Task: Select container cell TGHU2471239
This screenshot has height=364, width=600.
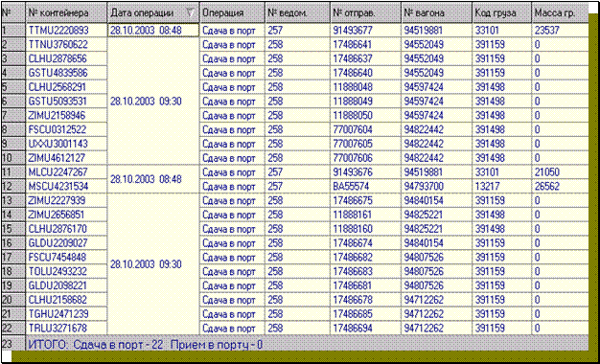Action: tap(66, 313)
